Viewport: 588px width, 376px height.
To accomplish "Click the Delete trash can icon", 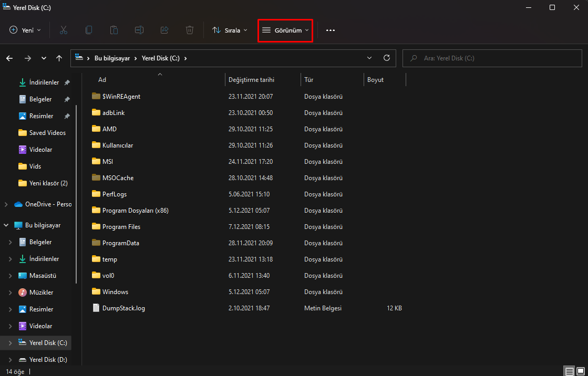I will point(190,30).
